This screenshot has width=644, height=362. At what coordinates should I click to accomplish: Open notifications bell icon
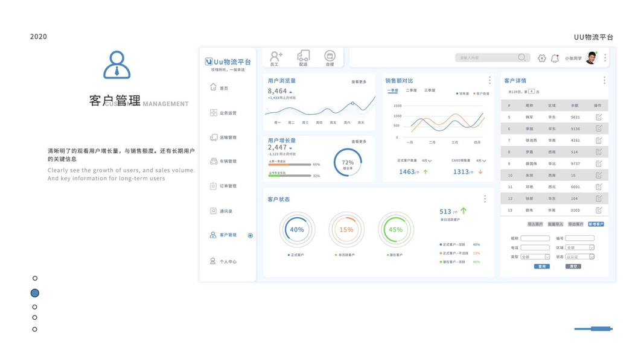[x=555, y=59]
